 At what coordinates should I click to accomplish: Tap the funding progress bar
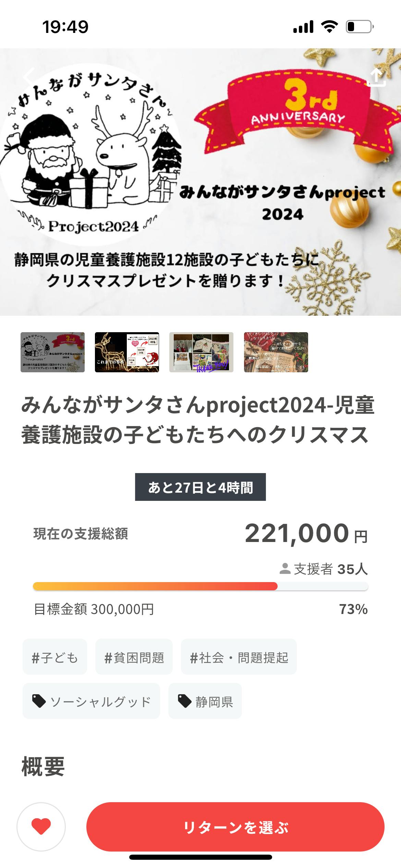(x=200, y=586)
